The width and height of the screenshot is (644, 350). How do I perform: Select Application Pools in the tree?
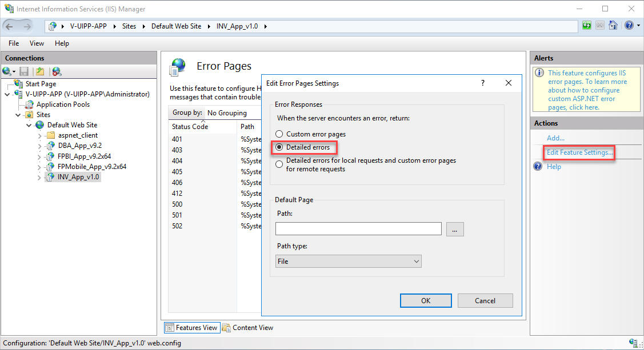63,104
